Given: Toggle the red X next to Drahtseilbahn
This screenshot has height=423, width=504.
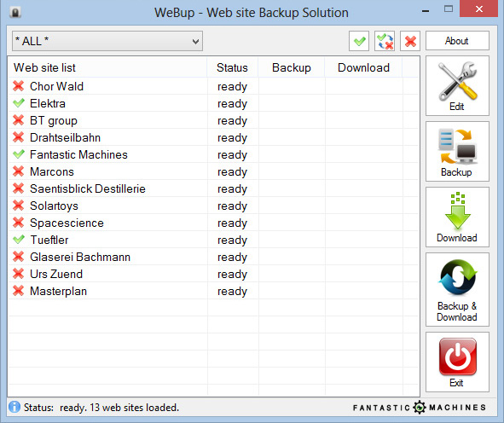Looking at the screenshot, I should [18, 137].
